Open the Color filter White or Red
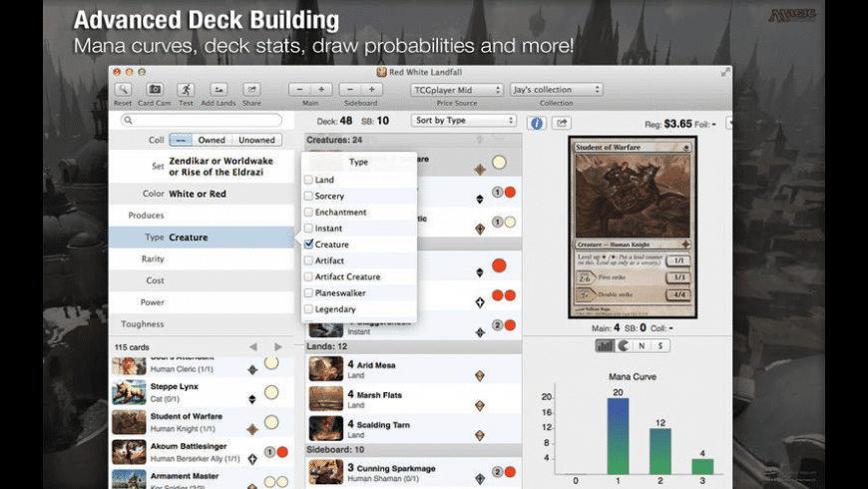The image size is (868, 489). [x=202, y=194]
